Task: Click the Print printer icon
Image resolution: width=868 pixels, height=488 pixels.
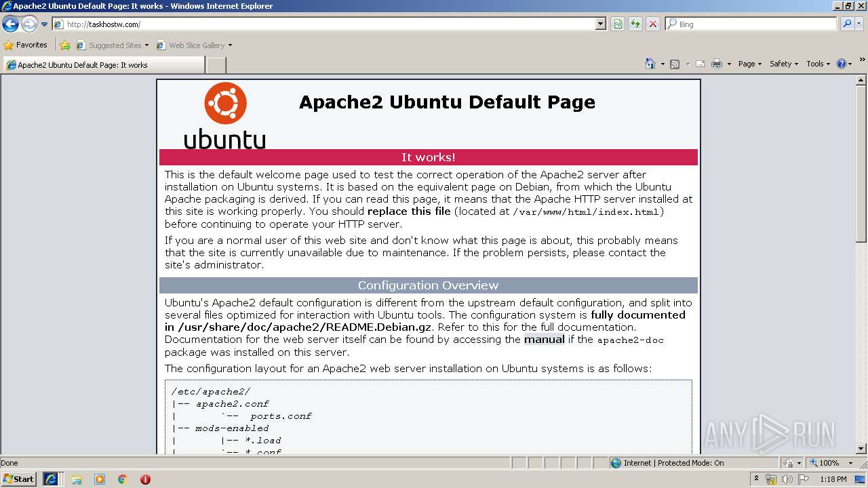Action: point(717,64)
